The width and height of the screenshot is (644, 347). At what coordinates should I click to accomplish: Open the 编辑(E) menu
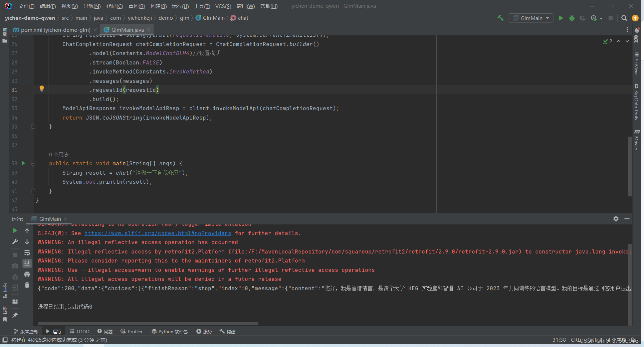click(48, 6)
